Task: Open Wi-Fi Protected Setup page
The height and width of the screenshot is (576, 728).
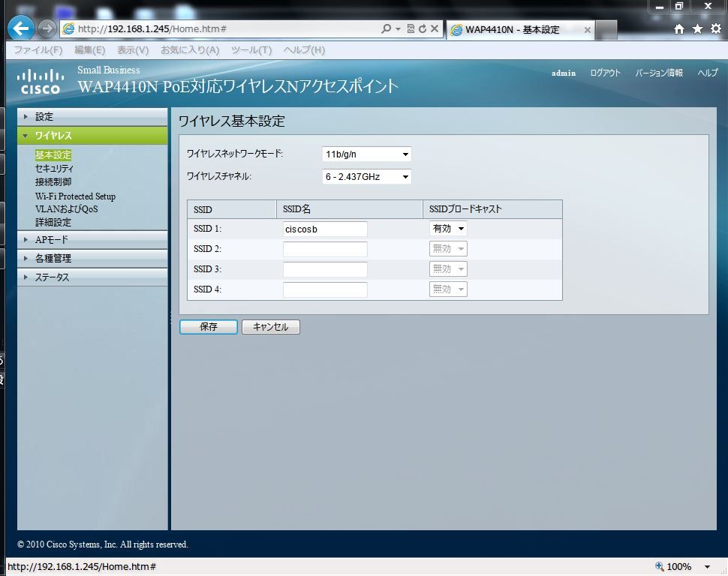Action: [75, 196]
